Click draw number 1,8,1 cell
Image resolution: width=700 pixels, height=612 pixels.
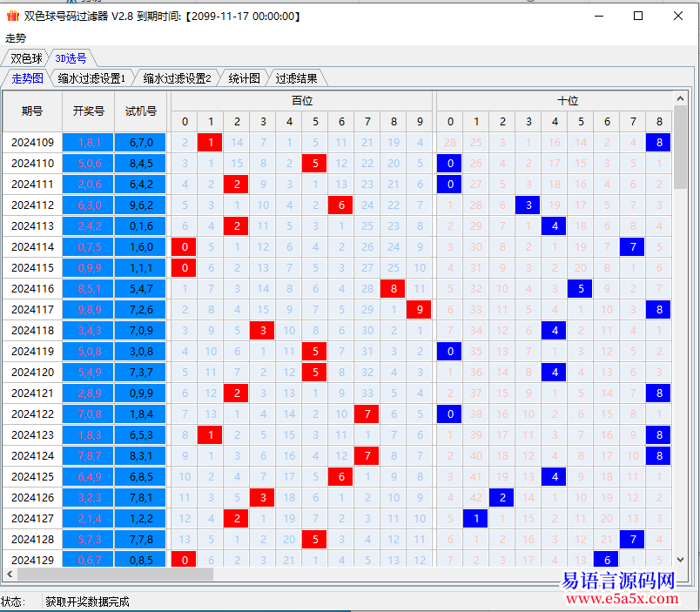[x=89, y=143]
